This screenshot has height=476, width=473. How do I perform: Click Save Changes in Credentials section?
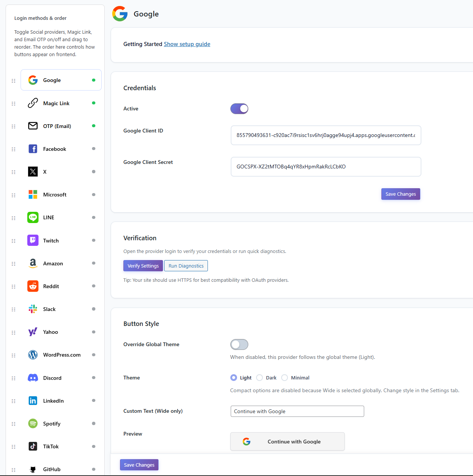(401, 194)
